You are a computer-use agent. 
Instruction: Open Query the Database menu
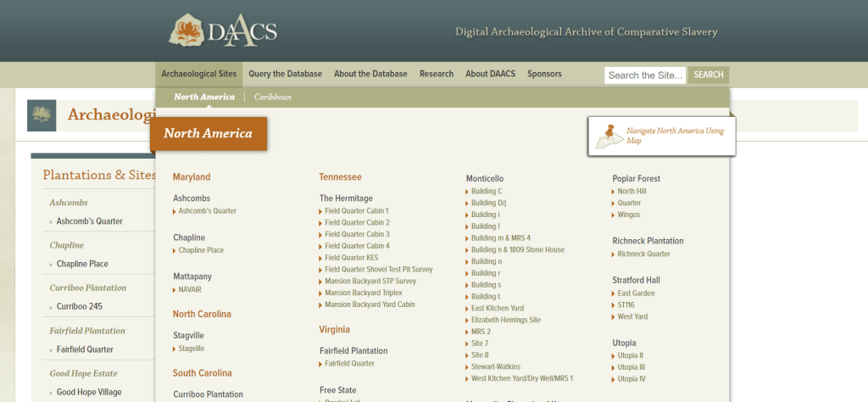[285, 74]
